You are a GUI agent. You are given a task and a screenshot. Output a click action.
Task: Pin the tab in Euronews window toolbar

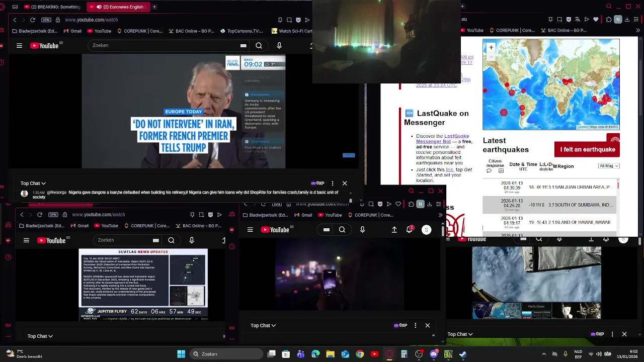coord(280,20)
